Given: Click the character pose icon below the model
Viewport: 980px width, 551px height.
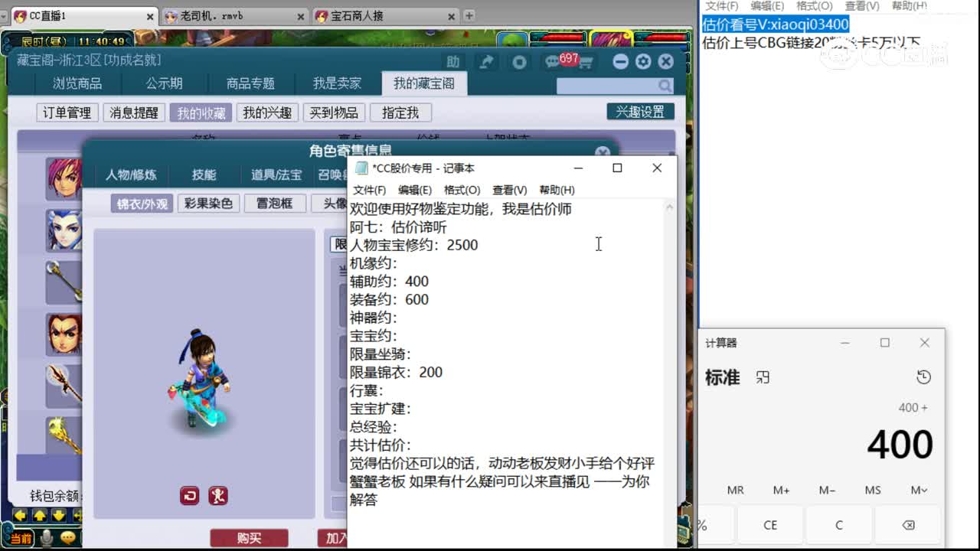Looking at the screenshot, I should 218,496.
